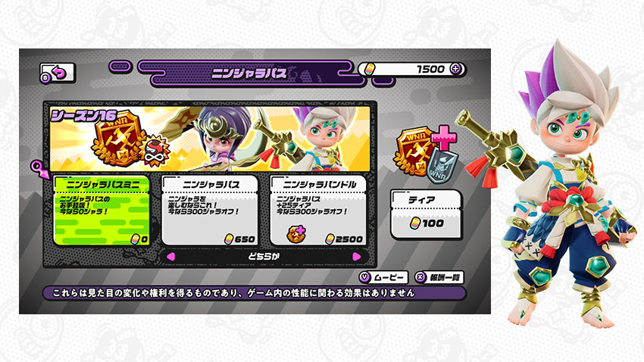This screenshot has width=644, height=362.
Task: Open 報酬一覧 rewards list
Action: coord(439,277)
